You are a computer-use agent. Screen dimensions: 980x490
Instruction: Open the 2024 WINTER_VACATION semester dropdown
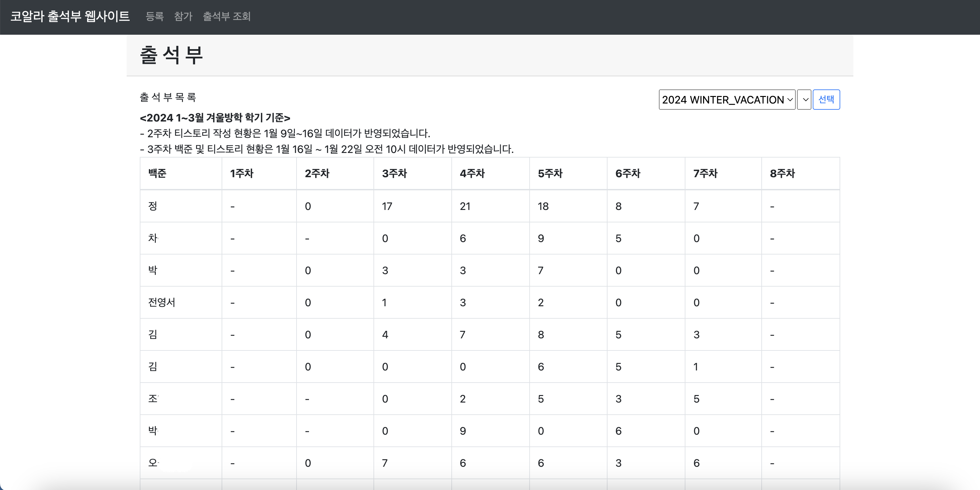pyautogui.click(x=727, y=100)
